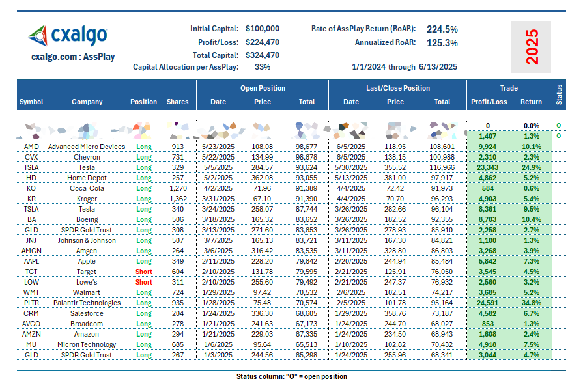The image size is (583, 392).
Task: Click the AMD symbol cell
Action: [x=31, y=147]
